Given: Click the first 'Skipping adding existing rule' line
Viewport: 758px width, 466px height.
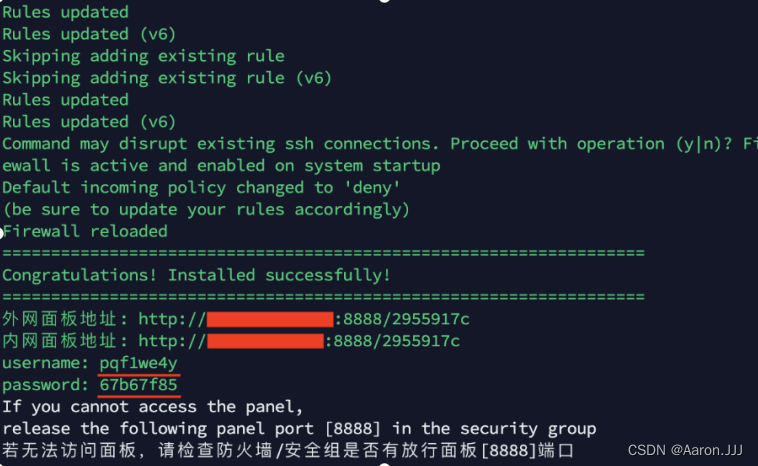Looking at the screenshot, I should (143, 56).
